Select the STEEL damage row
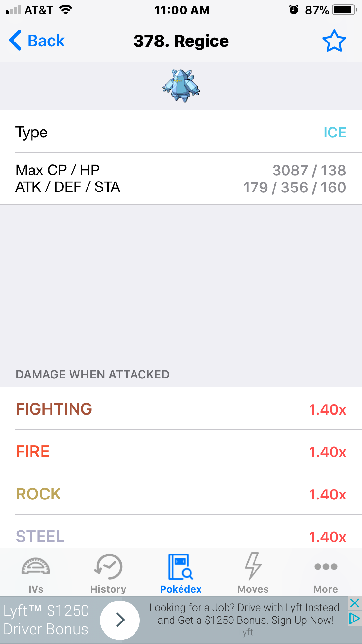362x644 pixels. pyautogui.click(x=181, y=532)
